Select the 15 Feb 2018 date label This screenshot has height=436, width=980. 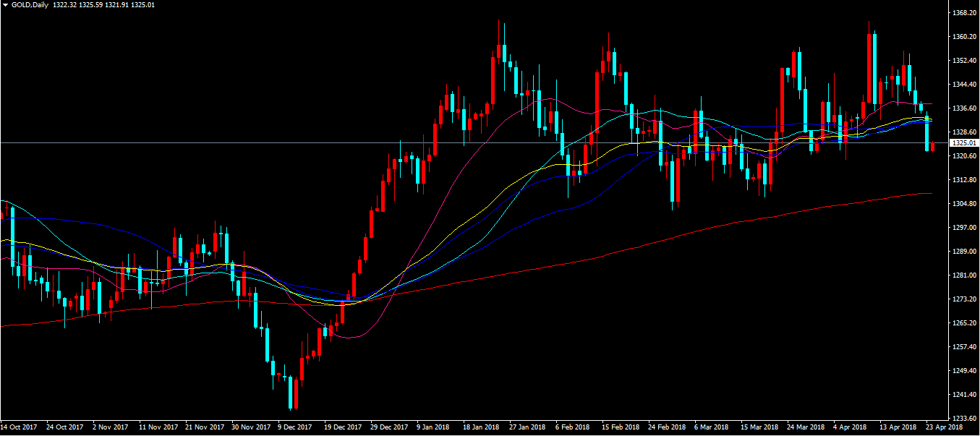coord(622,427)
